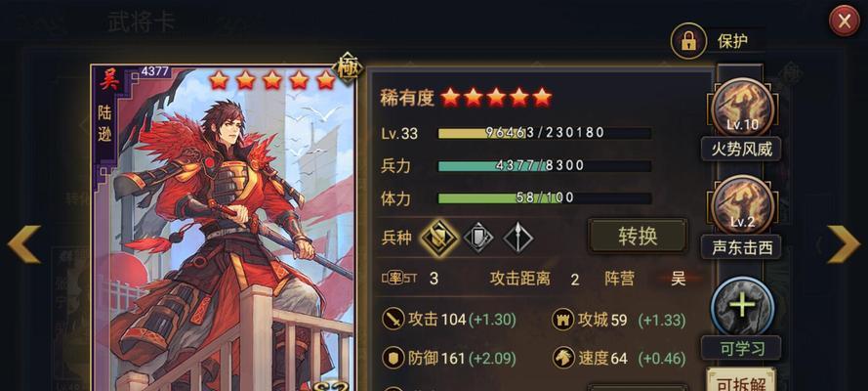
Task: Go to previous general with left arrow
Action: pos(23,244)
